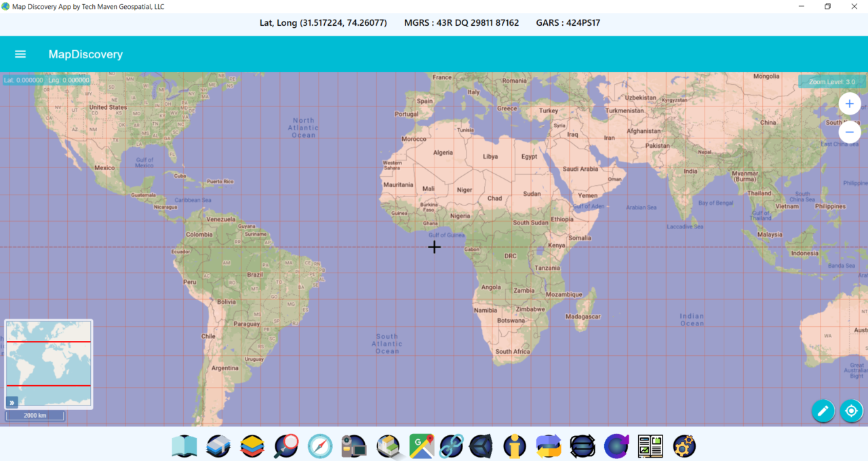Click the report/document generator icon
868x461 pixels.
tap(650, 446)
